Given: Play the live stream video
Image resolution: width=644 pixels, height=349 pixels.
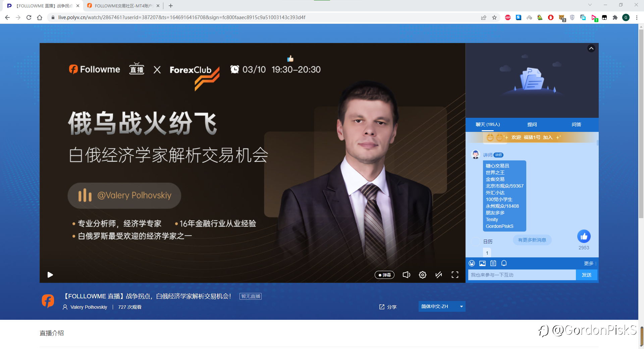Looking at the screenshot, I should click(50, 275).
